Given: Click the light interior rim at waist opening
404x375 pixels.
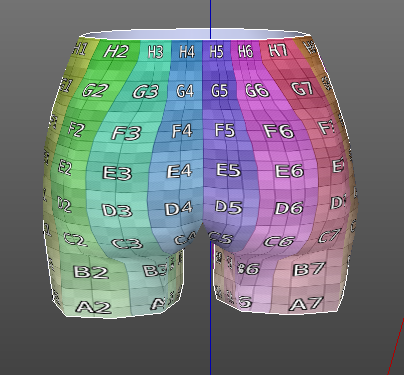Looking at the screenshot, I should [x=197, y=35].
